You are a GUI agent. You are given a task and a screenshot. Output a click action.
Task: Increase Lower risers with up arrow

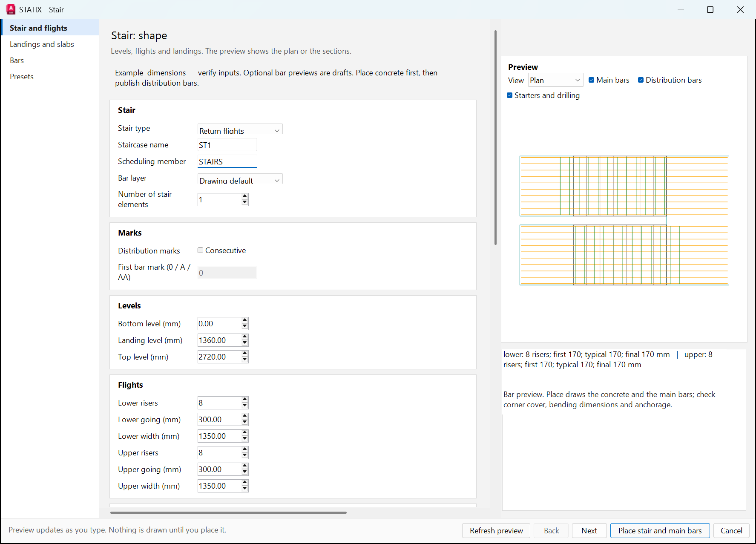point(245,400)
